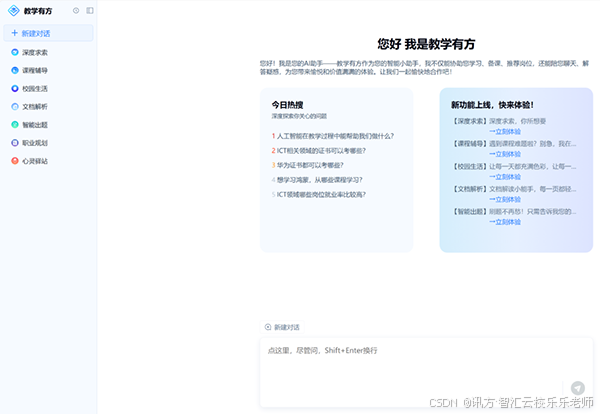Open hot search 3 华为证书都可以考哪些
This screenshot has height=414, width=600.
coord(308,165)
